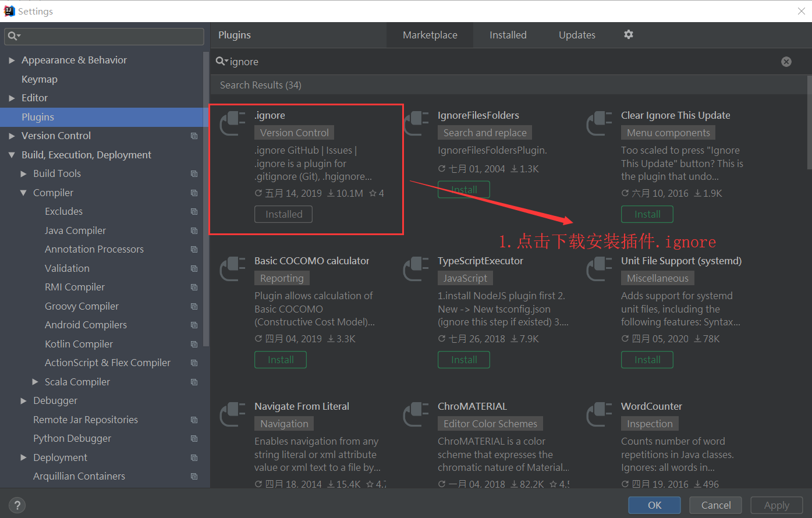Click project-level icon beside Java Compiler
The width and height of the screenshot is (812, 518).
tap(194, 230)
